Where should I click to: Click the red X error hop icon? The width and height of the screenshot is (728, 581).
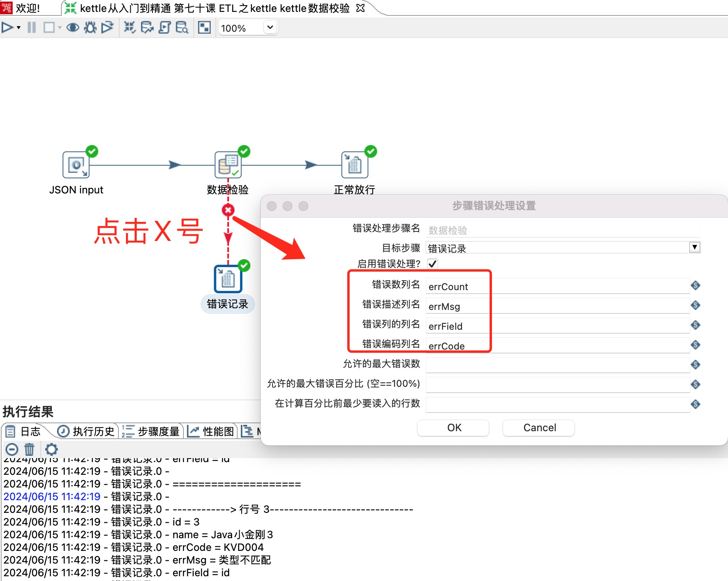point(228,210)
